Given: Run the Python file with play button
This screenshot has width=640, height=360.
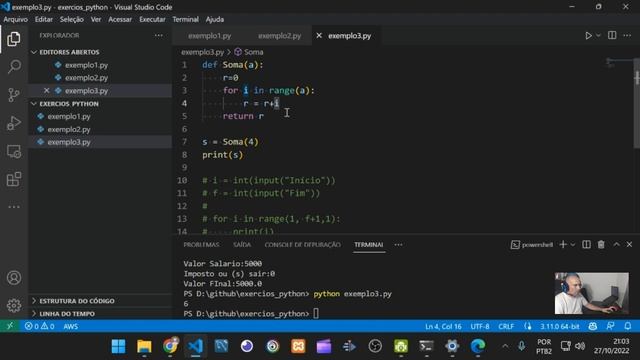Looking at the screenshot, I should (588, 36).
